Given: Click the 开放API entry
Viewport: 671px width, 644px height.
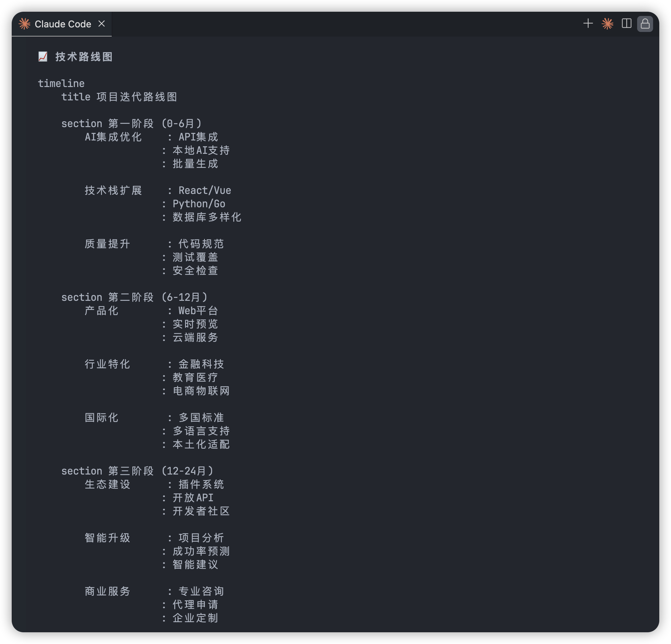Looking at the screenshot, I should click(x=193, y=498).
